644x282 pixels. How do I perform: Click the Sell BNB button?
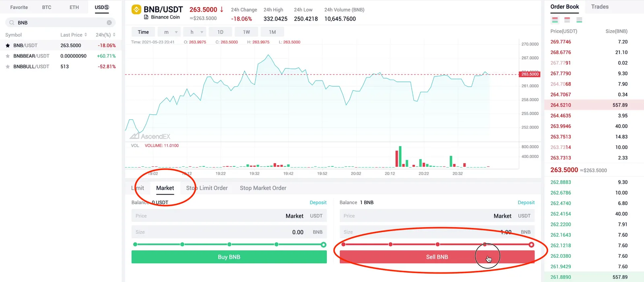pyautogui.click(x=437, y=257)
